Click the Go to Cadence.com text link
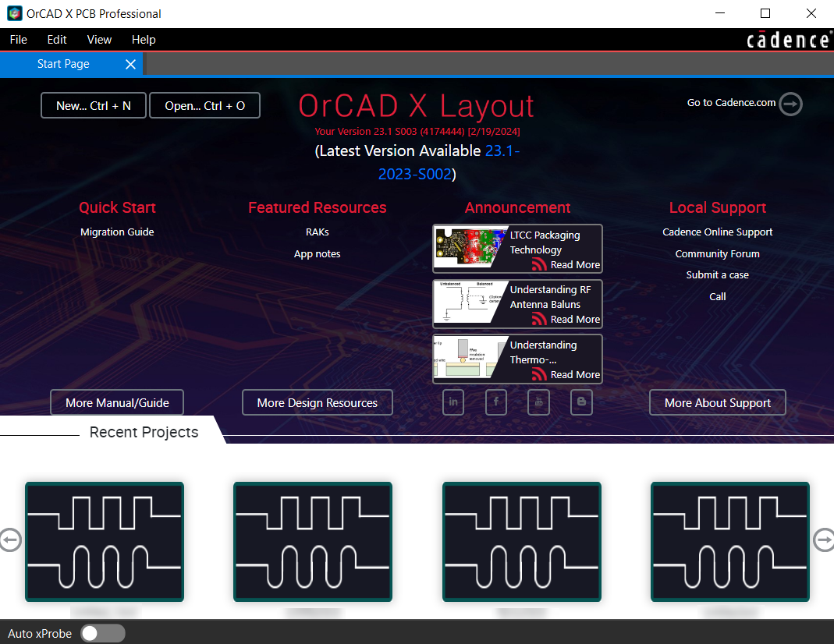834x644 pixels. coord(731,103)
